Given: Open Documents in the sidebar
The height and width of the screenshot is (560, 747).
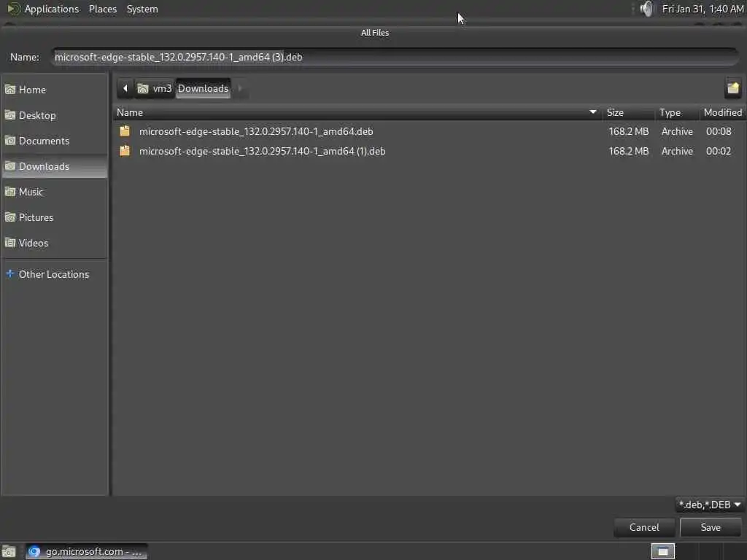Looking at the screenshot, I should (54, 141).
